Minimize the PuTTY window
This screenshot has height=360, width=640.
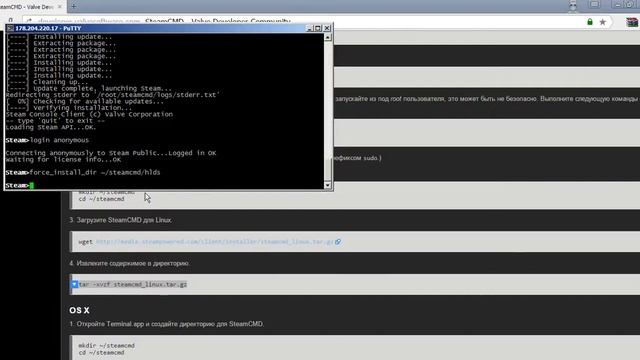click(x=309, y=28)
